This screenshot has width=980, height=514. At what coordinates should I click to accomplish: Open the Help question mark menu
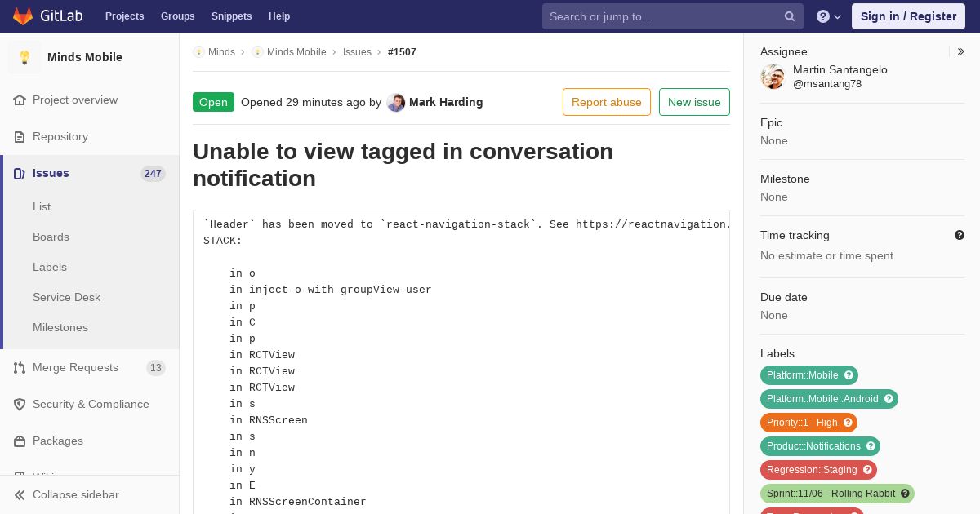(x=829, y=16)
